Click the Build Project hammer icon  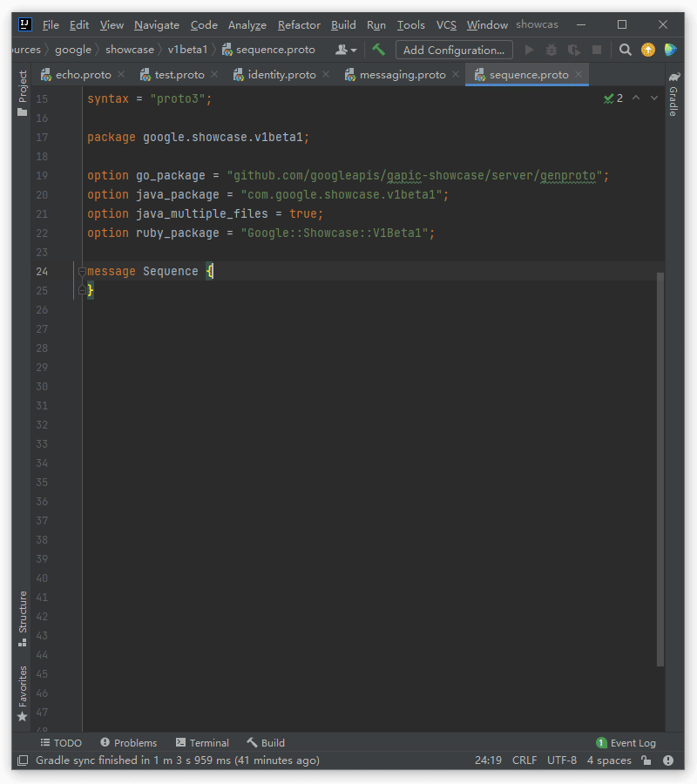(378, 50)
